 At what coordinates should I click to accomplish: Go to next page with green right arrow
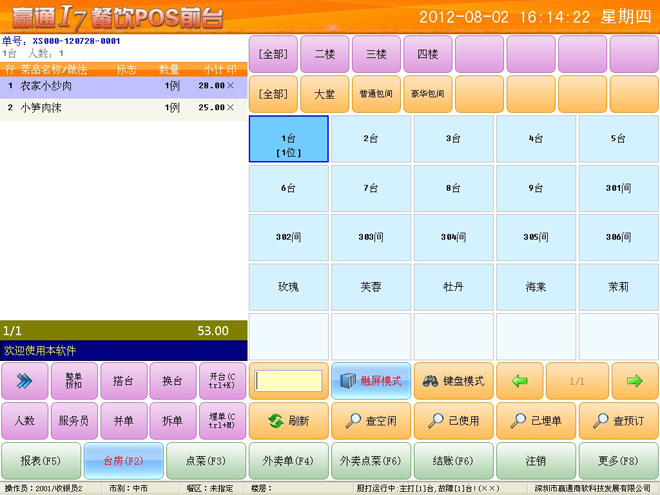click(x=632, y=381)
